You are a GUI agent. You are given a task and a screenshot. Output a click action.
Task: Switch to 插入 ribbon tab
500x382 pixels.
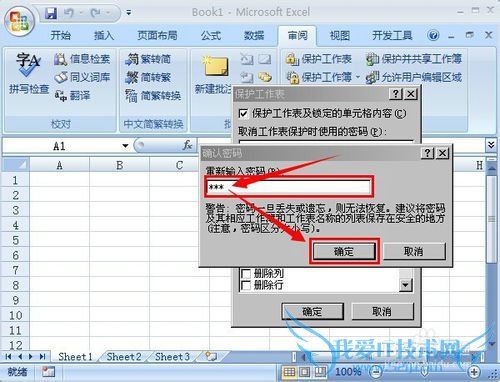point(104,35)
